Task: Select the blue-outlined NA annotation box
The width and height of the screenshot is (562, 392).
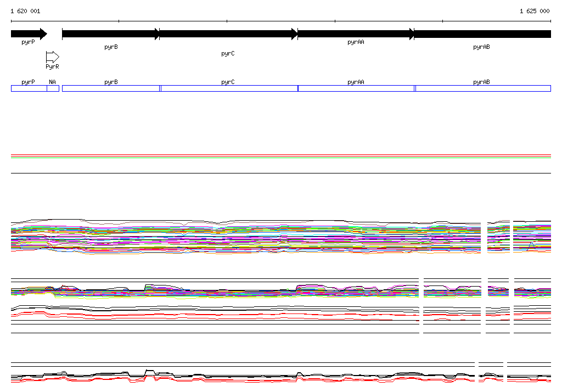Action: tap(53, 88)
